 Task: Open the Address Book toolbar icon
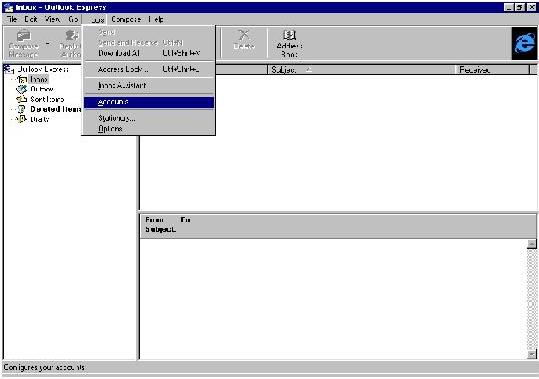coord(289,35)
